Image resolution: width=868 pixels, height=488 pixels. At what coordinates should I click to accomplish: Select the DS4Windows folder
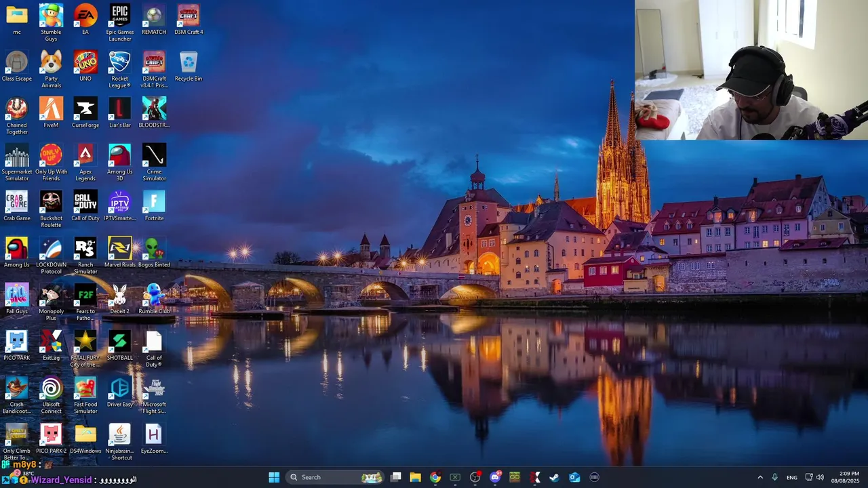click(x=85, y=439)
